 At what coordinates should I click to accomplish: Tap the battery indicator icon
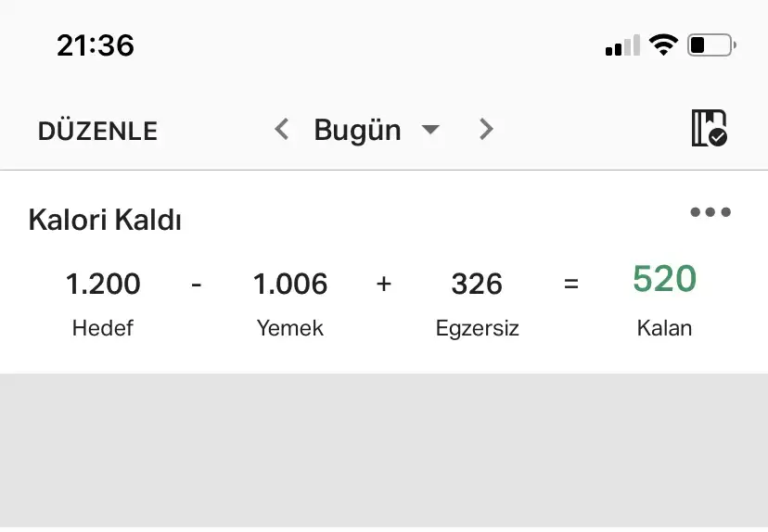(x=711, y=44)
